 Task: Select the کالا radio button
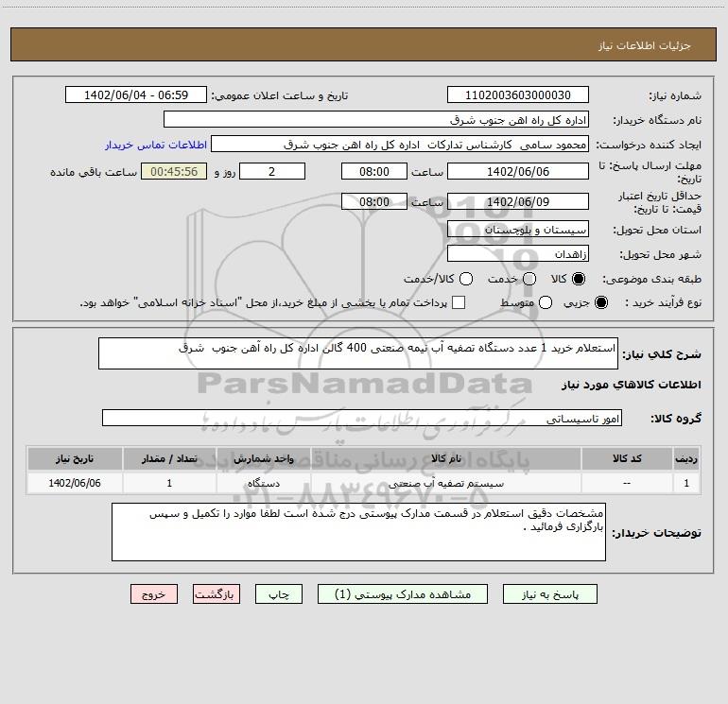pyautogui.click(x=579, y=279)
